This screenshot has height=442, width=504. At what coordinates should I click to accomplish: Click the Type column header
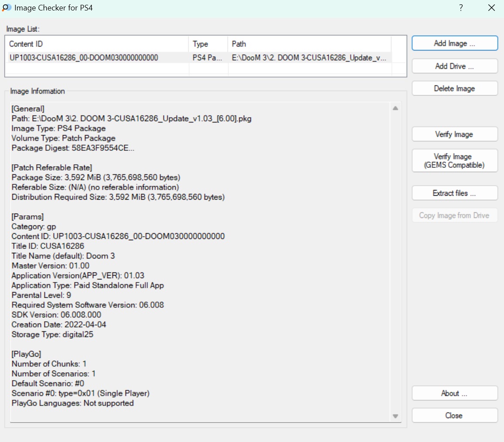pyautogui.click(x=208, y=44)
